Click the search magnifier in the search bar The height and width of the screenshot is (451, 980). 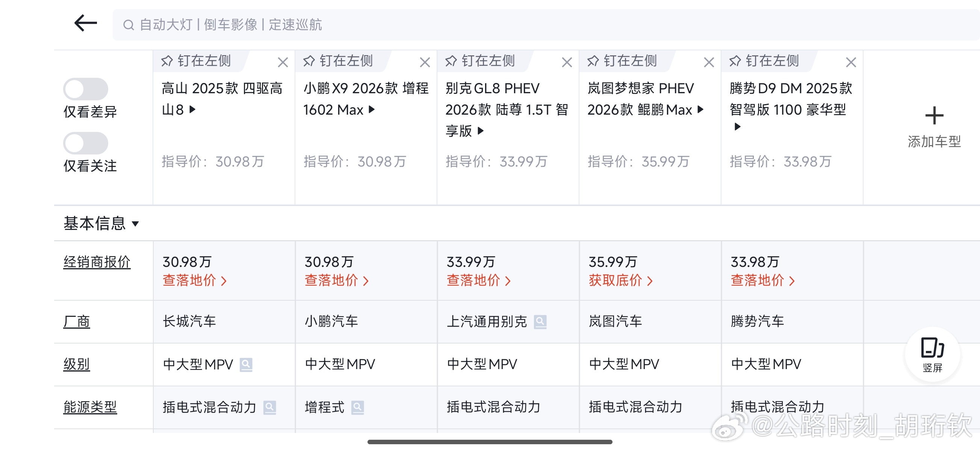[x=129, y=25]
